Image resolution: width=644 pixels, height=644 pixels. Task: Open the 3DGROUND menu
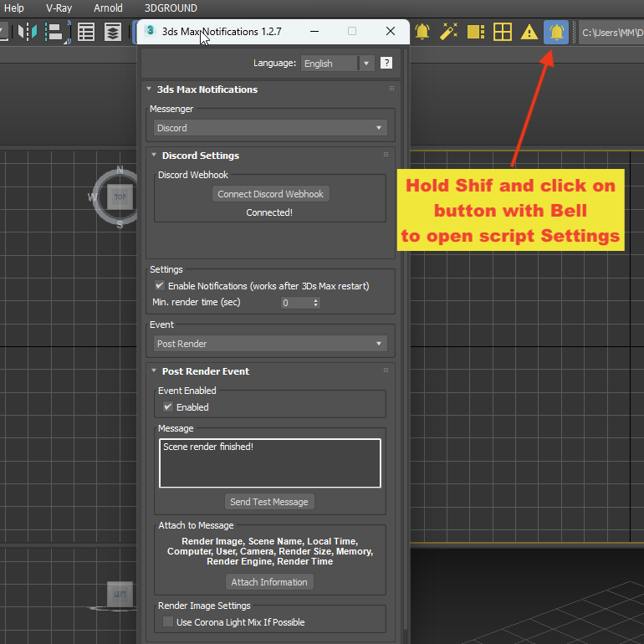coord(171,8)
